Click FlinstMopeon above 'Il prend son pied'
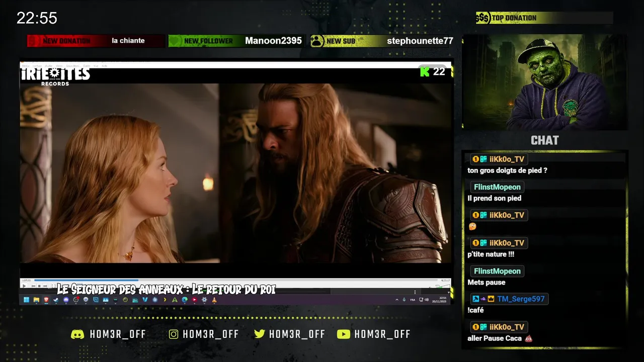This screenshot has width=644, height=362. click(x=497, y=187)
